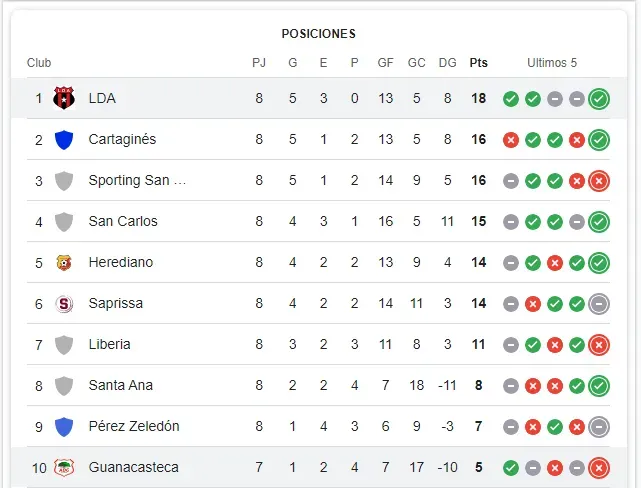Click the Ultimos 5 column header
Viewport: 641px width, 488px height.
click(552, 63)
